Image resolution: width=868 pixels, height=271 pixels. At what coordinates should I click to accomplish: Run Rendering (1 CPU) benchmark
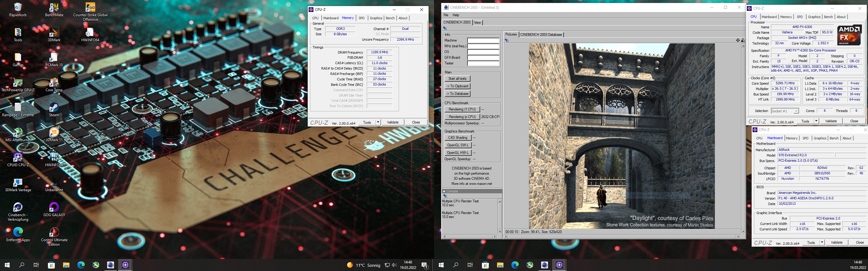(x=462, y=109)
